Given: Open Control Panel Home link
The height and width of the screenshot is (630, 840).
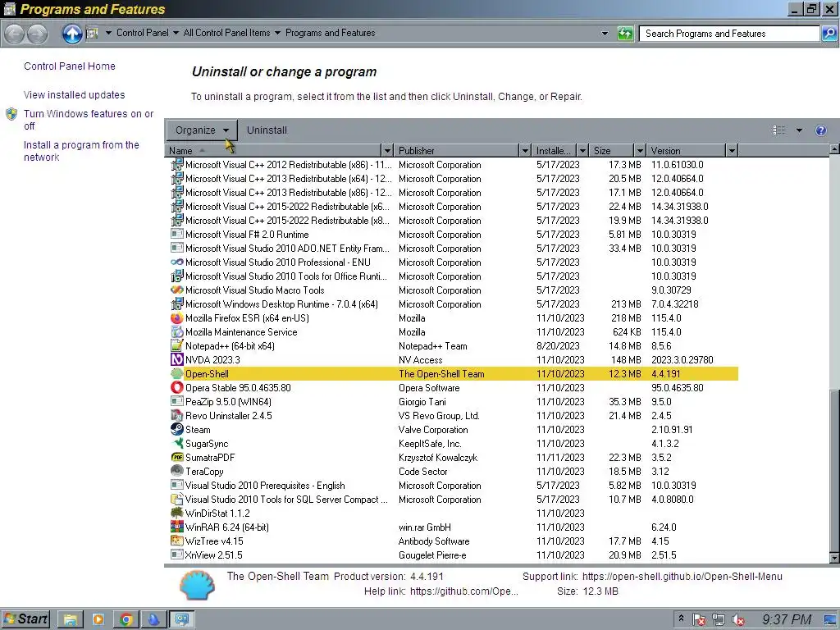Looking at the screenshot, I should click(x=70, y=66).
